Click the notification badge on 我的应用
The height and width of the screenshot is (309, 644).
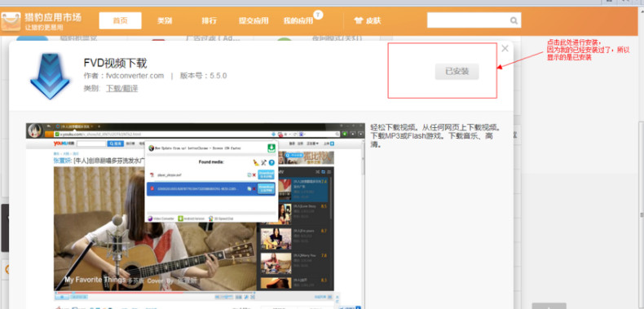coord(318,15)
